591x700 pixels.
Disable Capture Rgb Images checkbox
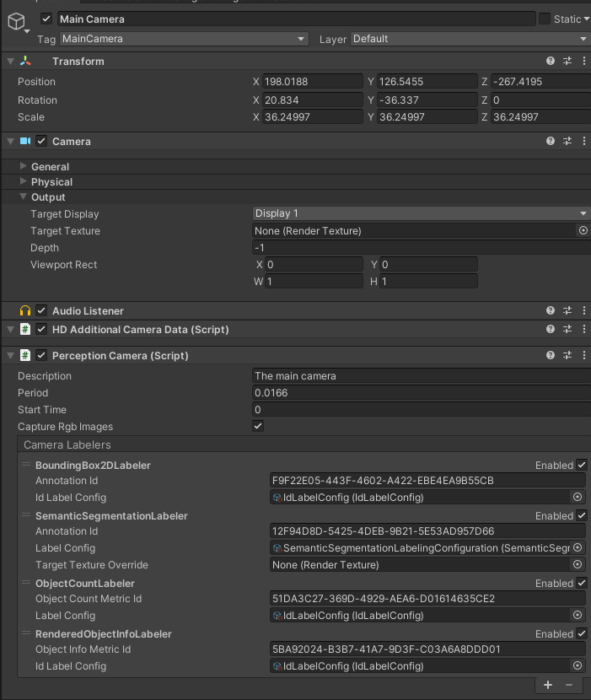258,427
